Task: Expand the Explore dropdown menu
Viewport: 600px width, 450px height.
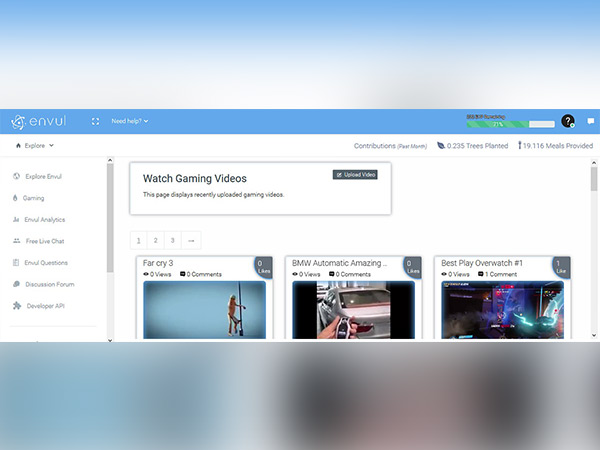Action: 37,146
